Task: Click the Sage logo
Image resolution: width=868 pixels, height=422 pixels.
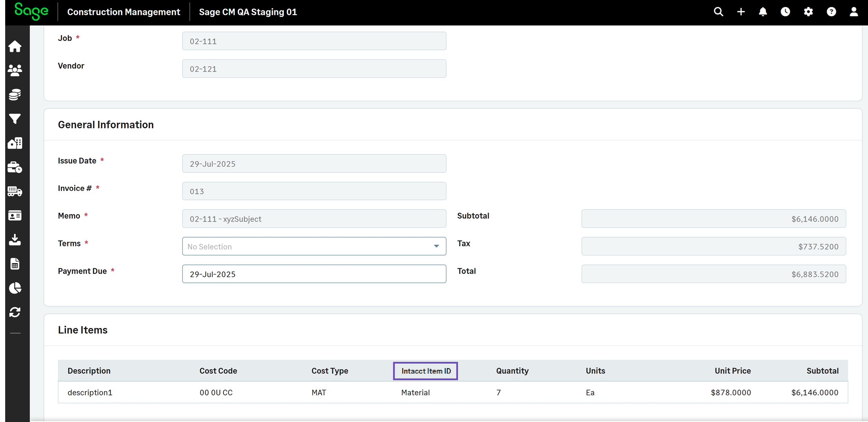Action: click(31, 11)
